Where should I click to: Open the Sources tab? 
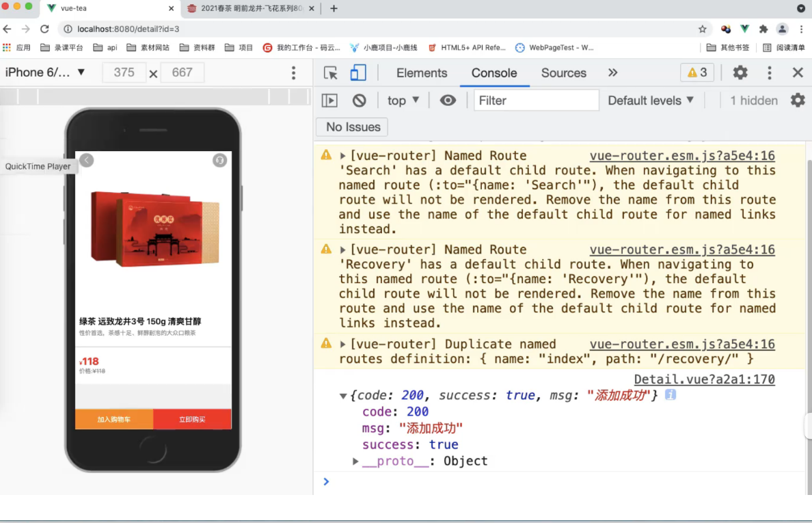[563, 73]
